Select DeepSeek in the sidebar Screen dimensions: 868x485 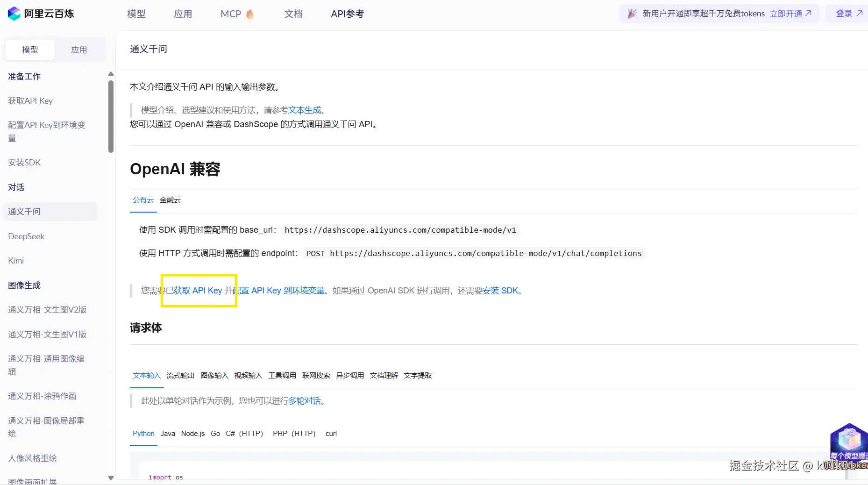pyautogui.click(x=26, y=236)
